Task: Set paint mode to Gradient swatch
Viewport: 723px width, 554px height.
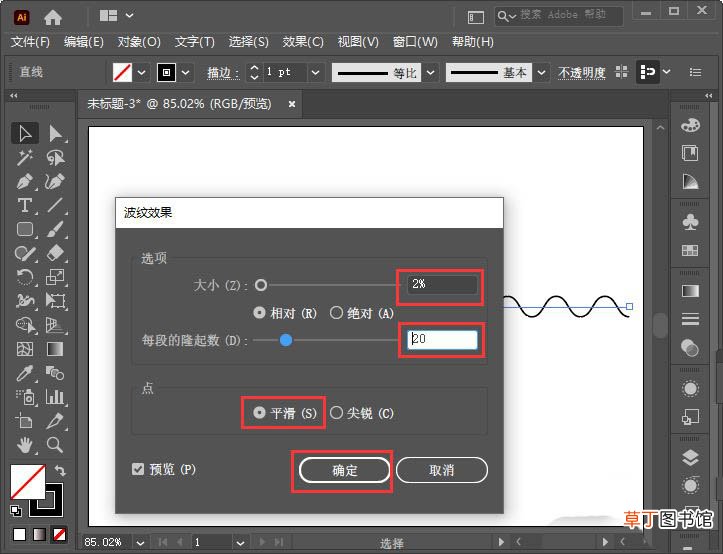Action: tap(39, 535)
